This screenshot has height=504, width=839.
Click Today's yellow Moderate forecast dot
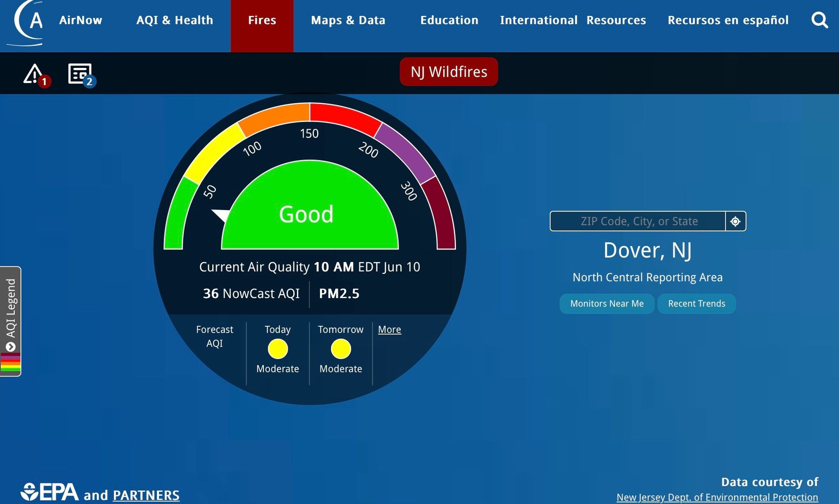[278, 349]
